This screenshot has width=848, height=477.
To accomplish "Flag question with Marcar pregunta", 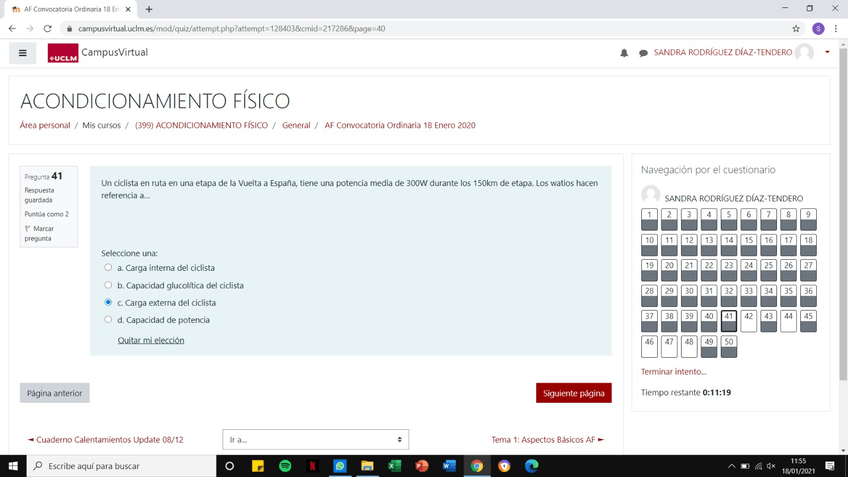I will click(x=39, y=233).
